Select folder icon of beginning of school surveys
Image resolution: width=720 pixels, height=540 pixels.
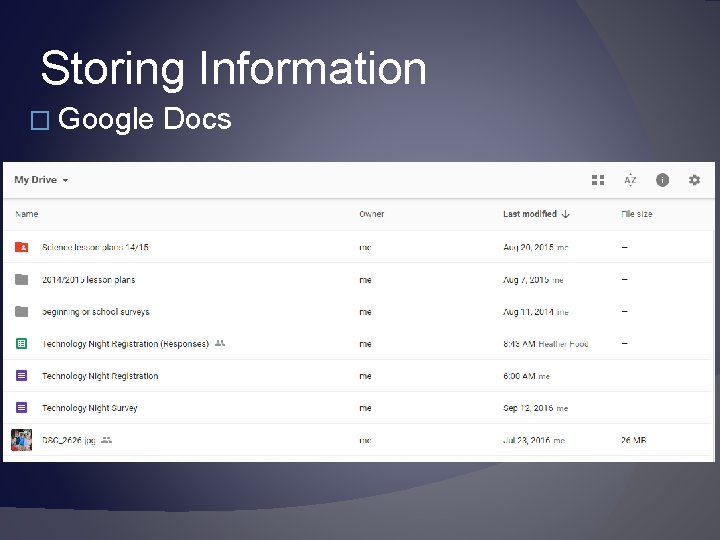click(22, 311)
